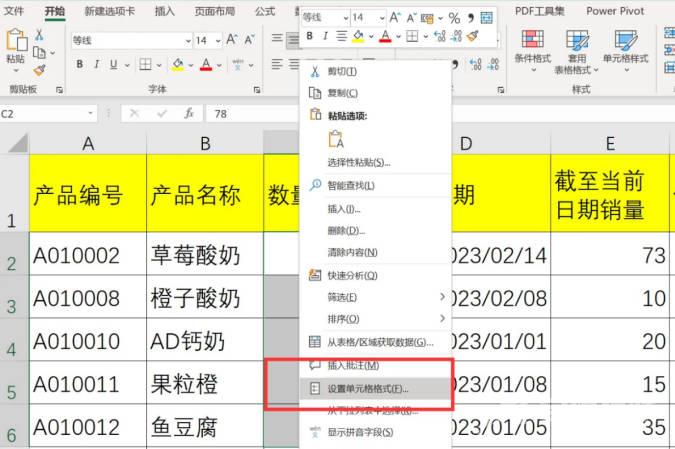Choose 复制(C) from context menu
This screenshot has height=449, width=675.
[375, 93]
